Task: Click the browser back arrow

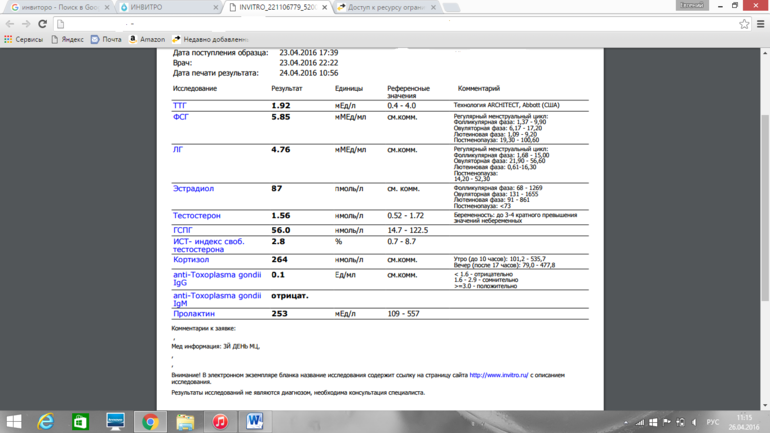Action: click(10, 24)
